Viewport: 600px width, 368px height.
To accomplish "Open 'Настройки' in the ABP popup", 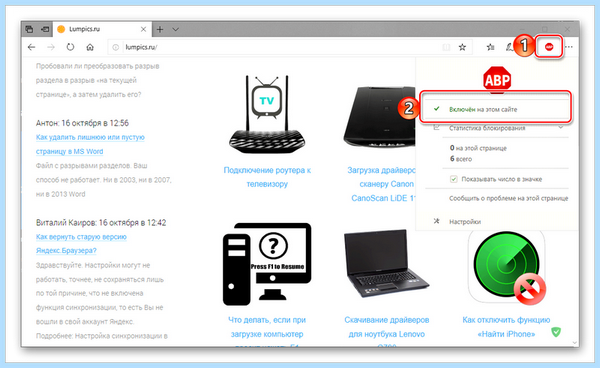I will (x=465, y=221).
